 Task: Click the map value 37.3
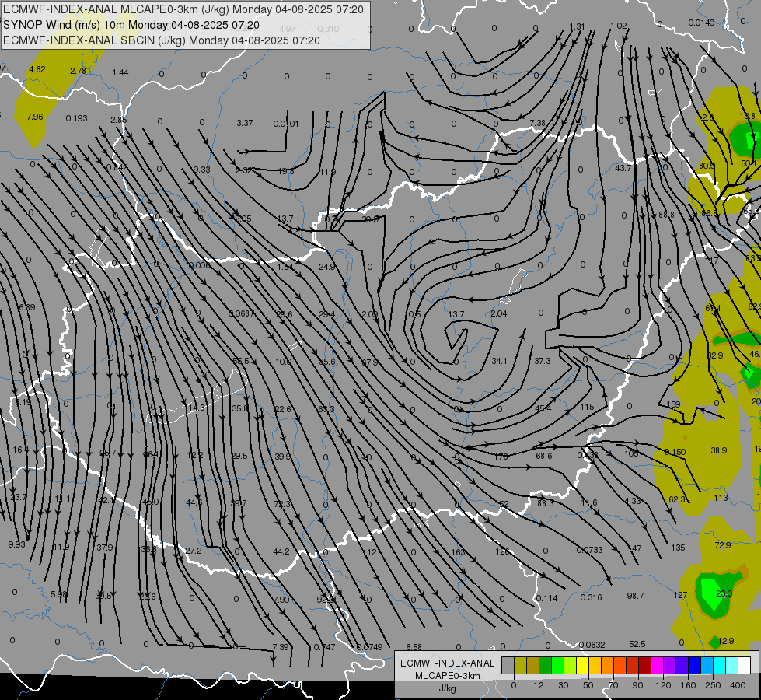coord(542,361)
